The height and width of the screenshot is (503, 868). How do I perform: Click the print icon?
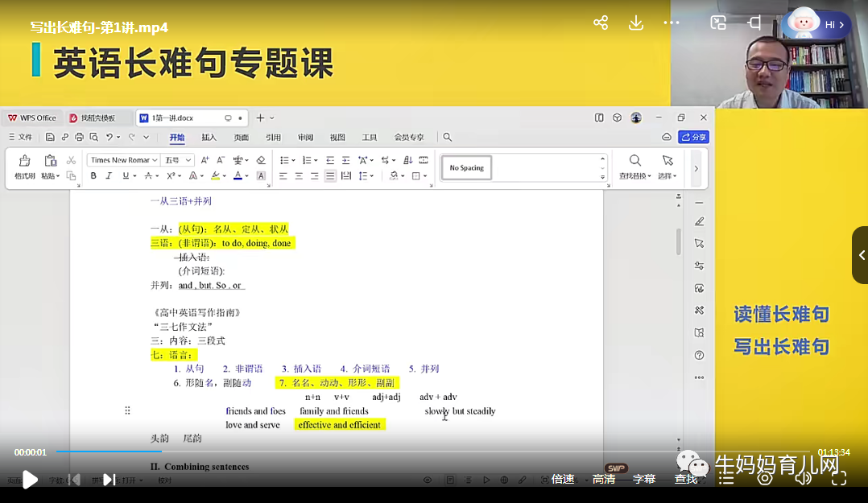coord(79,138)
